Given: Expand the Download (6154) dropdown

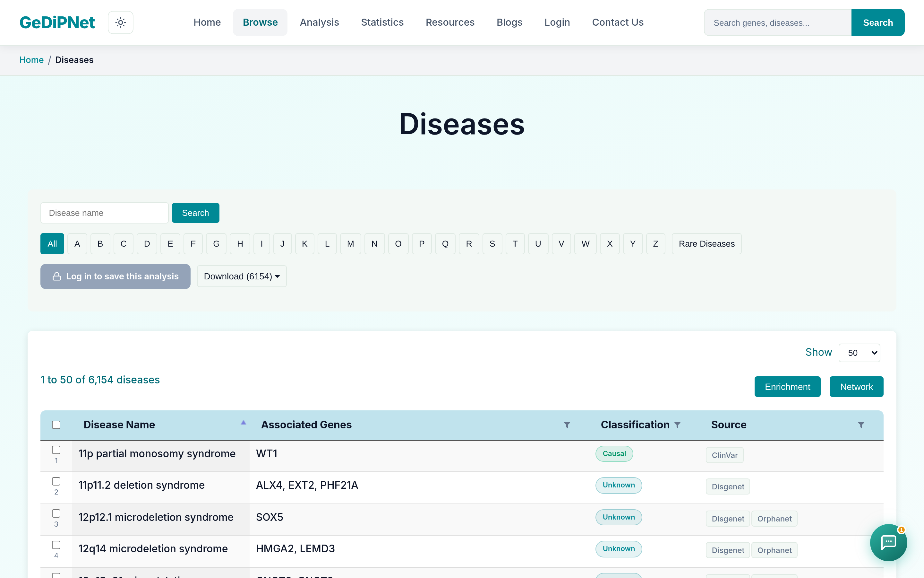Looking at the screenshot, I should [242, 276].
